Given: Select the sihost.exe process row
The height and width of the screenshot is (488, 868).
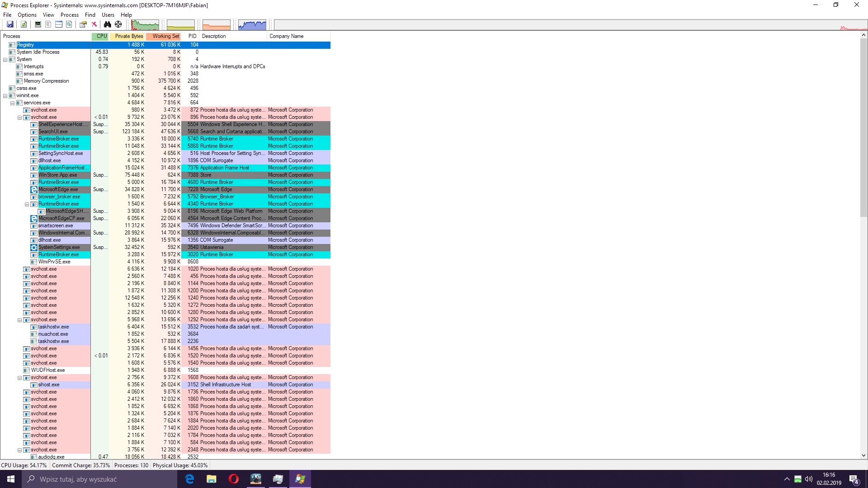Looking at the screenshot, I should (x=165, y=385).
